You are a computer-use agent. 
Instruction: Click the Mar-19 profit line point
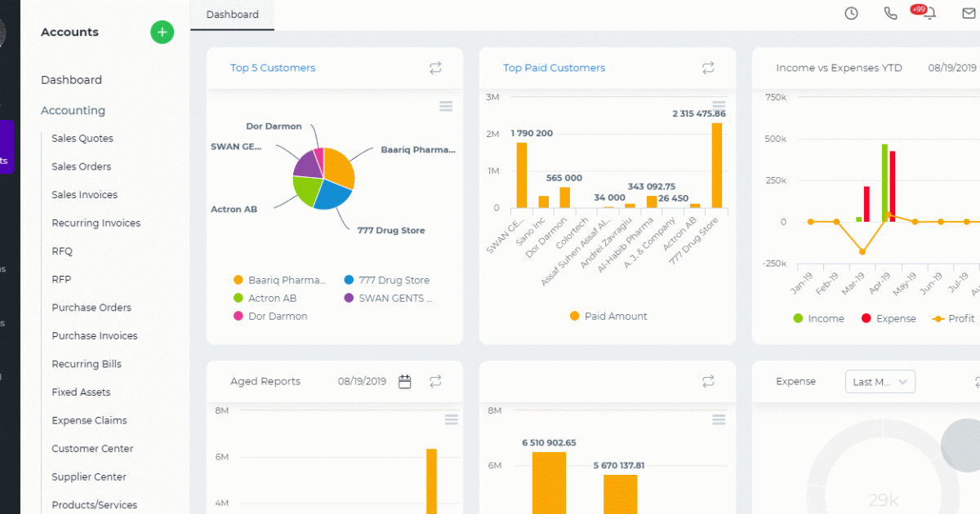(862, 252)
